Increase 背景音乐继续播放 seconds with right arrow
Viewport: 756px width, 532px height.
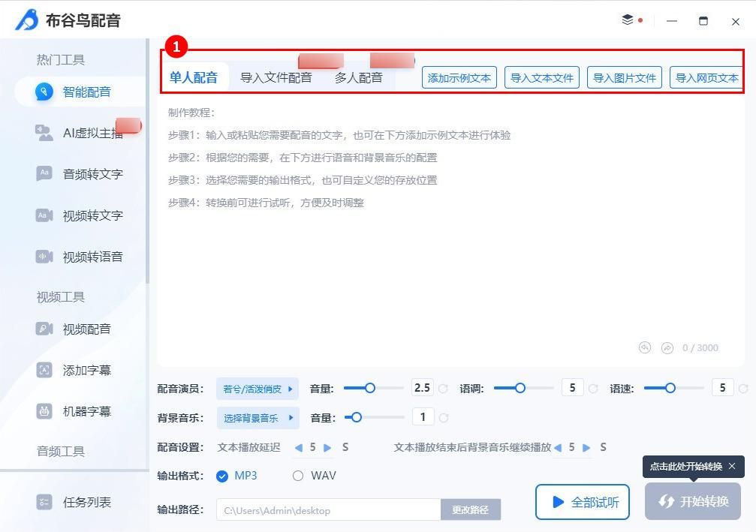(x=586, y=448)
